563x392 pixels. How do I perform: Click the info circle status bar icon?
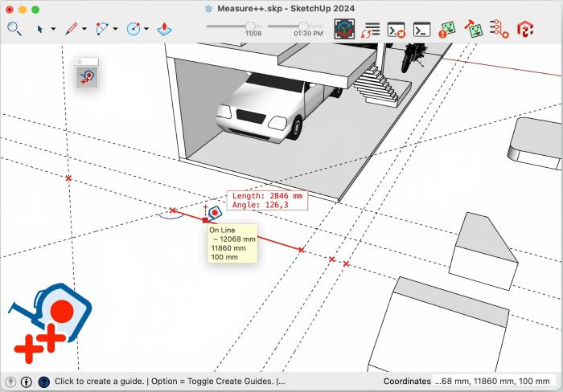pyautogui.click(x=27, y=382)
